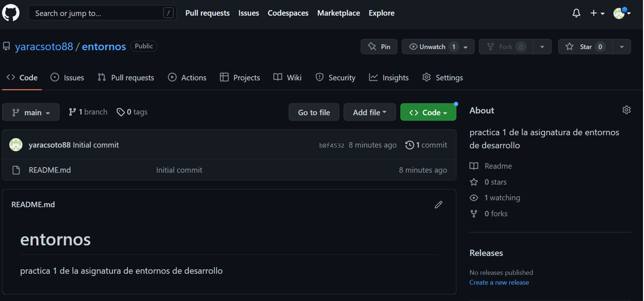Image resolution: width=644 pixels, height=301 pixels.
Task: Open the main branch selector dropdown
Action: pos(31,112)
